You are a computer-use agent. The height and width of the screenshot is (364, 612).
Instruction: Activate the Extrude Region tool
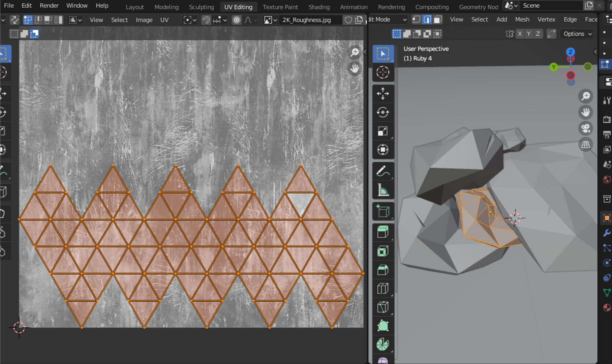coord(383,232)
